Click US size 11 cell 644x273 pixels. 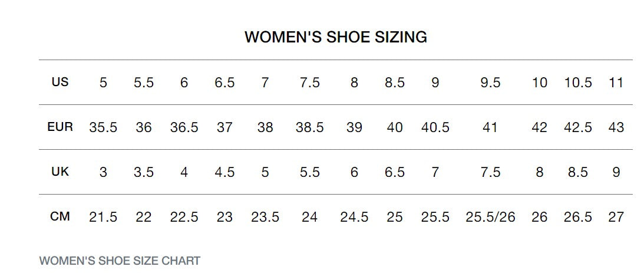pos(616,83)
